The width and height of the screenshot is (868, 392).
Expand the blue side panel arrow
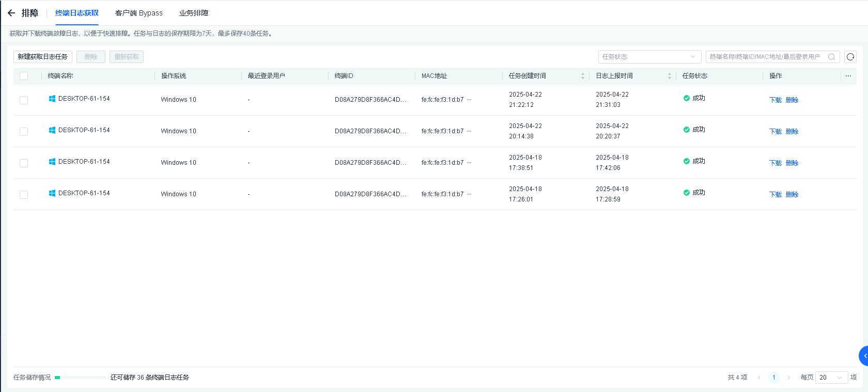tap(864, 356)
